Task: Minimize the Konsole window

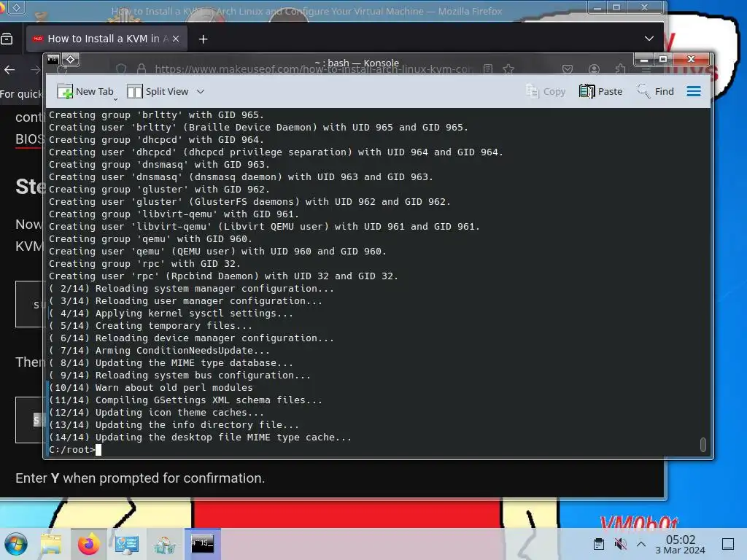Action: click(x=643, y=60)
